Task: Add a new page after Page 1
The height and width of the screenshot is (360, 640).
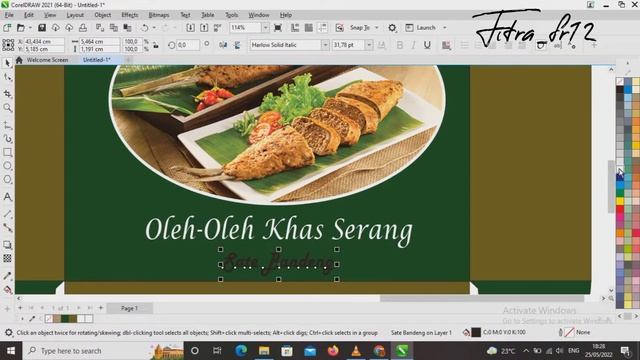Action: click(x=101, y=308)
